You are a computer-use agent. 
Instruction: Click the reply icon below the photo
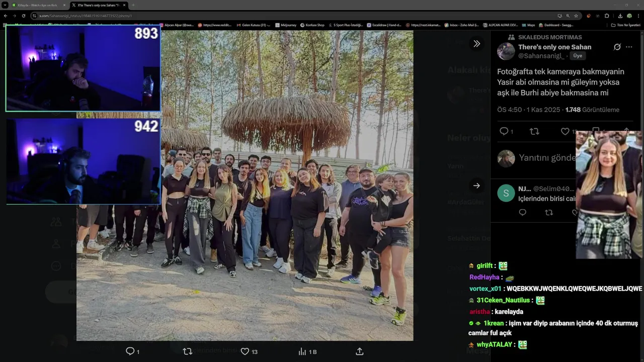click(130, 351)
